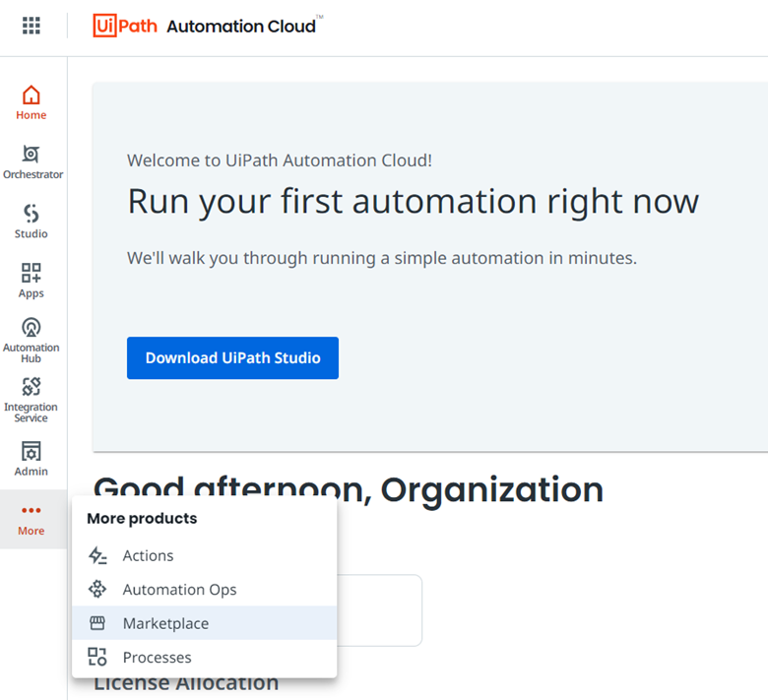
Task: Click Download UiPath Studio button
Action: click(x=232, y=357)
